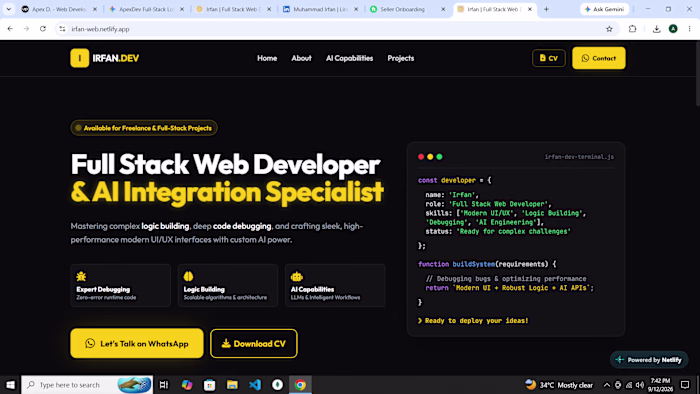This screenshot has height=394, width=700.
Task: Click green dot in terminal window
Action: point(439,157)
